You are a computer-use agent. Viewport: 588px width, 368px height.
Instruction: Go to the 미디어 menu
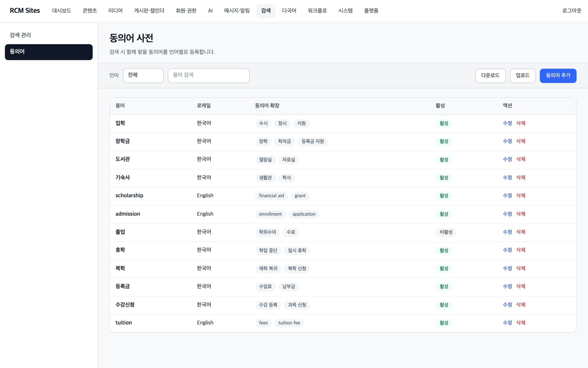coord(115,11)
